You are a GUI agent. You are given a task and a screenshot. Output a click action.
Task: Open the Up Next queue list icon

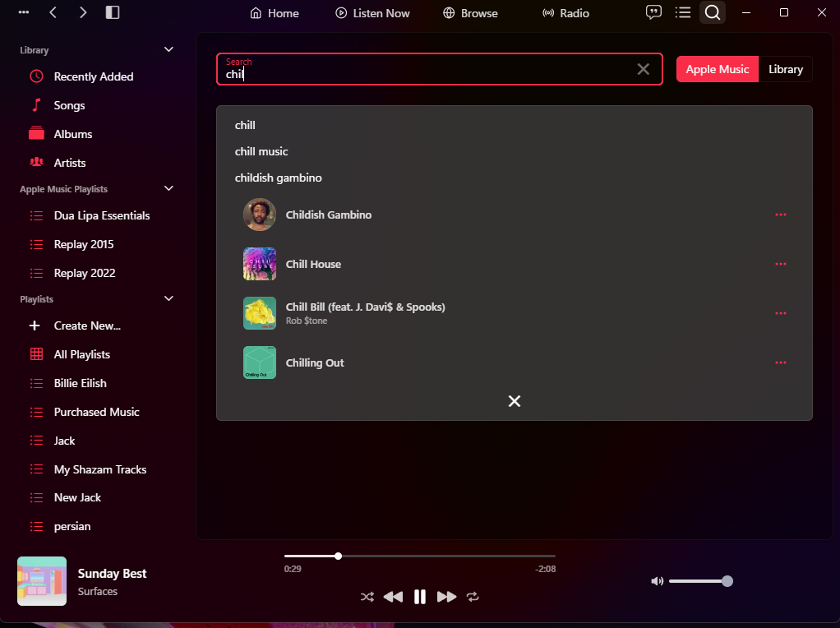coord(682,12)
